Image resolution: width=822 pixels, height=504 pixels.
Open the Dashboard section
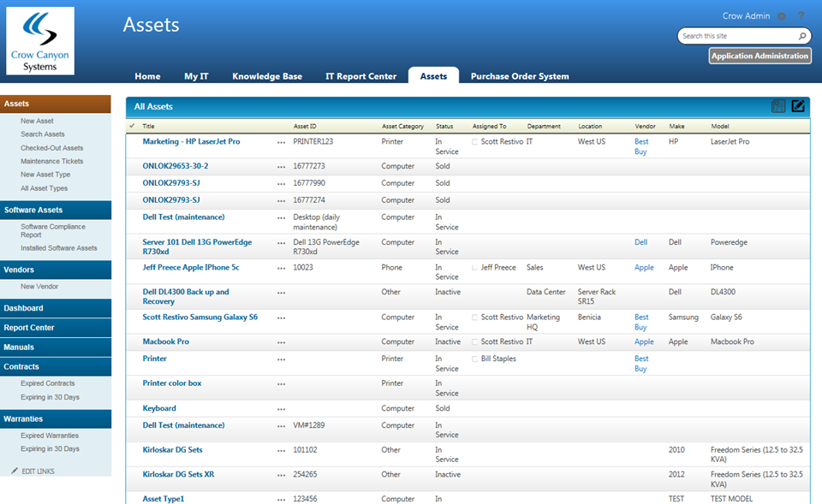[56, 308]
